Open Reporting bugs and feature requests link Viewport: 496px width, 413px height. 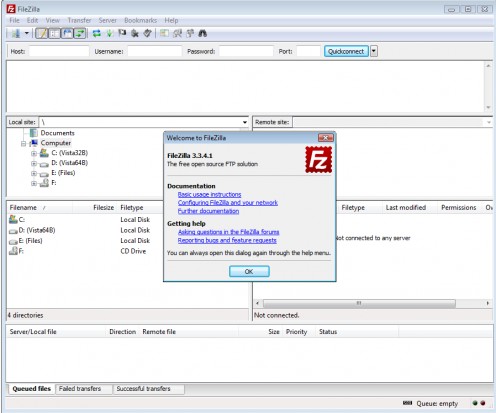[227, 240]
